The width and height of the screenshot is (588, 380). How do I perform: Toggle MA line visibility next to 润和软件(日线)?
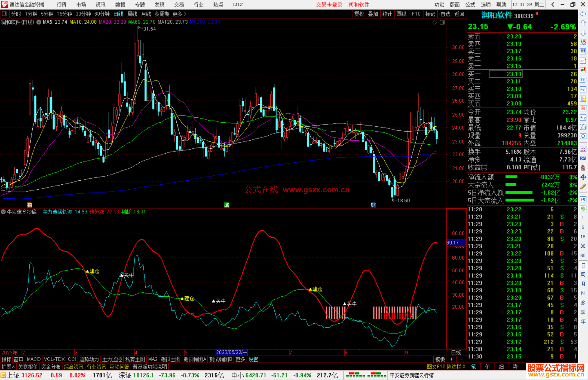pos(39,22)
